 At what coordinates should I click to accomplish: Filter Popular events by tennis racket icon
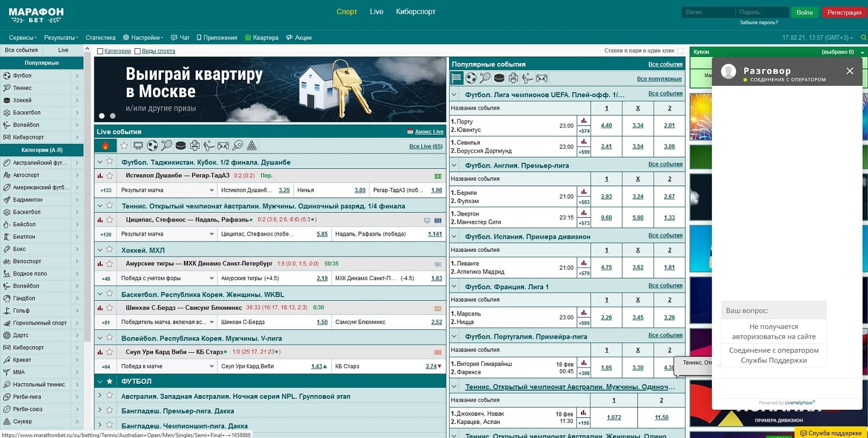485,78
